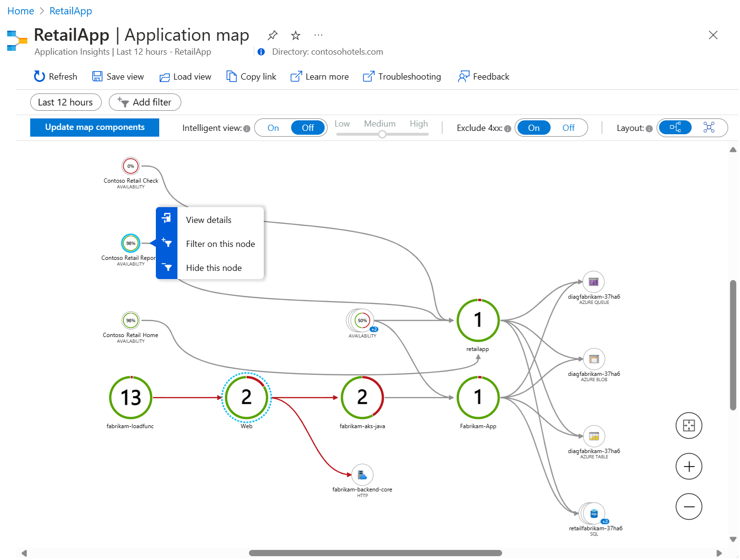Mark RetailApp as favorite with star icon

[x=295, y=35]
